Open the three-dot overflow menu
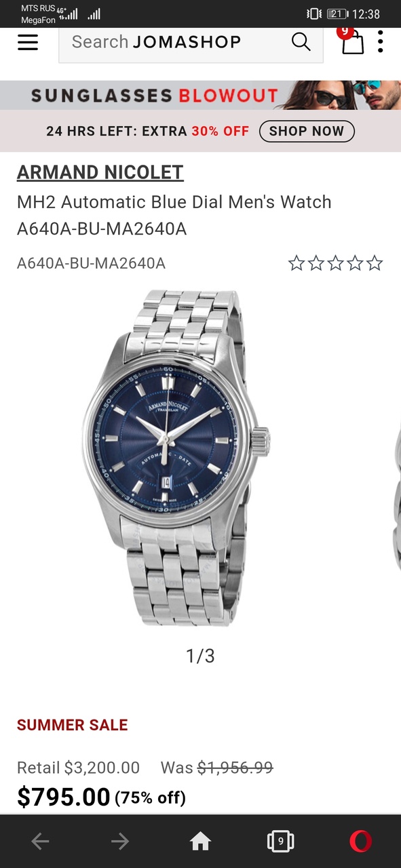 tap(381, 42)
